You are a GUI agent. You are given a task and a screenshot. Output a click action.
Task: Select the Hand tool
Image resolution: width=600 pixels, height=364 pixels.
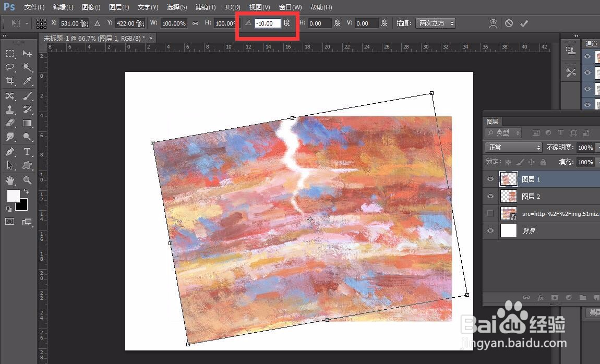[x=10, y=180]
